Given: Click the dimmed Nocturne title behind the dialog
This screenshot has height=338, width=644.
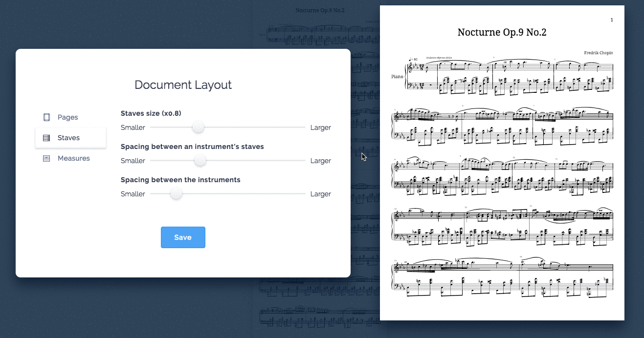Looking at the screenshot, I should pos(320,10).
